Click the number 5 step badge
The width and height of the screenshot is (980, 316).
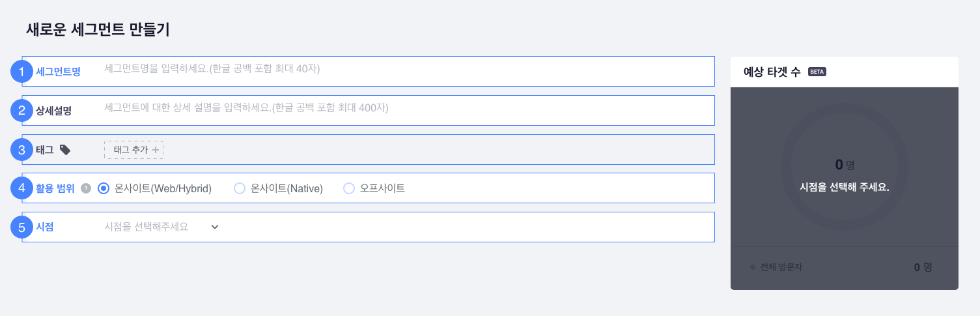22,227
